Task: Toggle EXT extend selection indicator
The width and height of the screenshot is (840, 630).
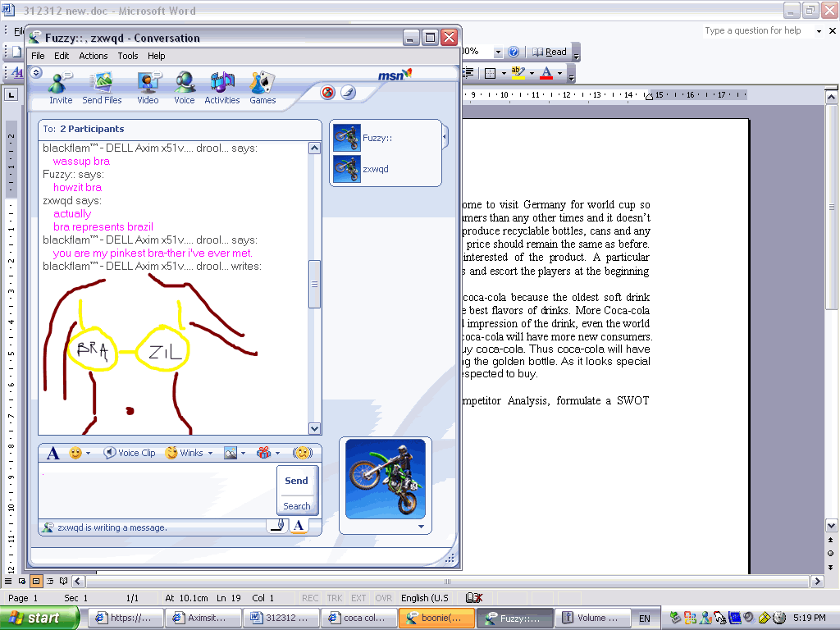Action: coord(358,598)
